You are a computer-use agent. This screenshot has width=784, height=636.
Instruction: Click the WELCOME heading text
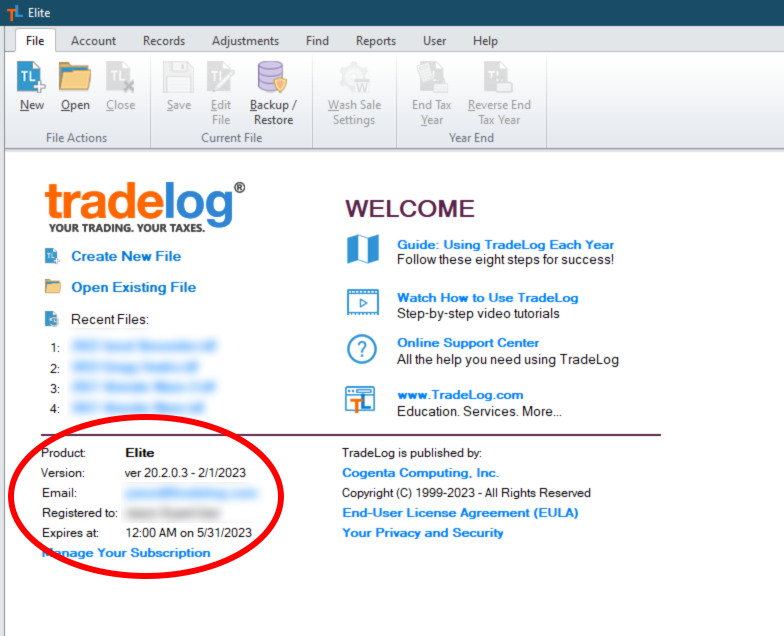410,208
